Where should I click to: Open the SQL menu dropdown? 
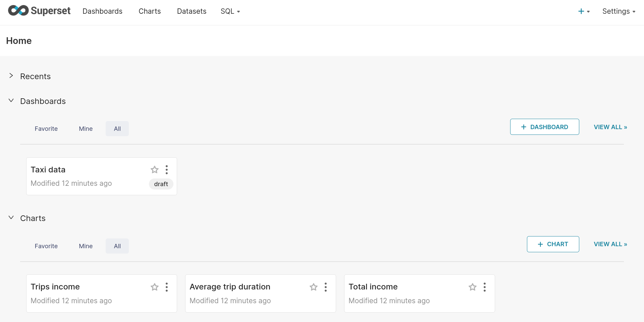tap(230, 11)
